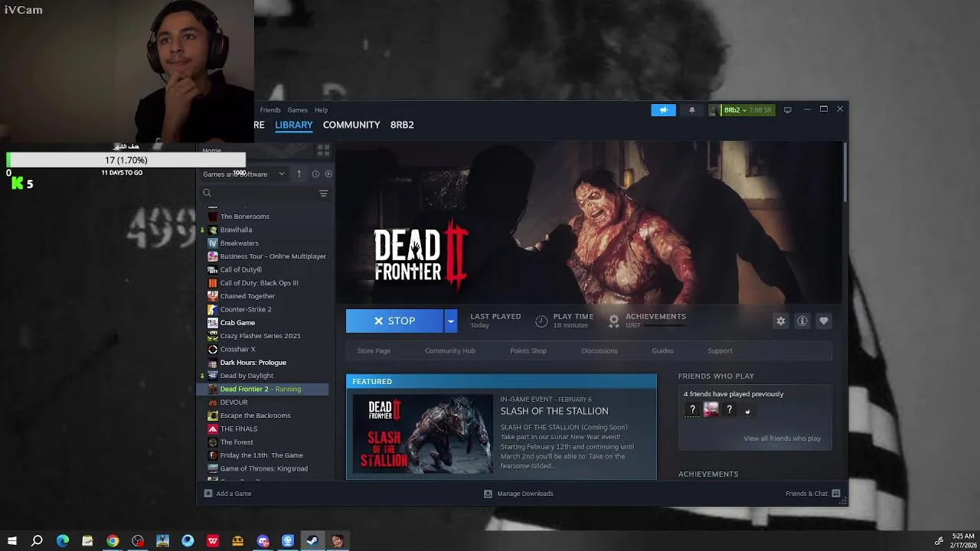Open the 8RB2 profile tab
Viewport: 980px width, 551px height.
(402, 125)
